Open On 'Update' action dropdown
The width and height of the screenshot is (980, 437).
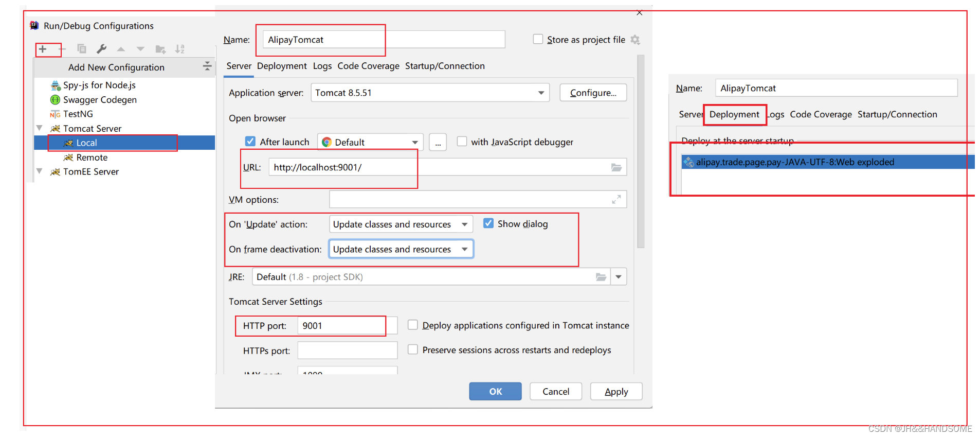click(401, 224)
